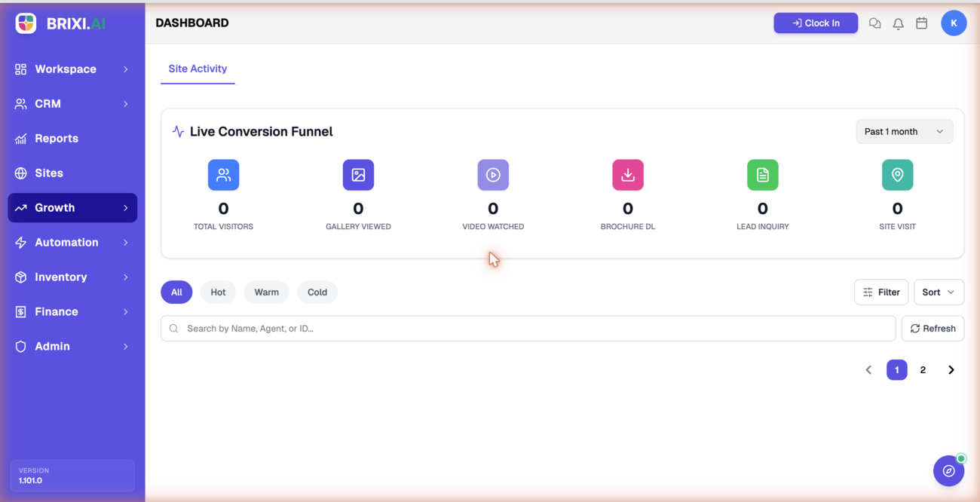
Task: Click the Video Watched play icon
Action: pyautogui.click(x=493, y=175)
